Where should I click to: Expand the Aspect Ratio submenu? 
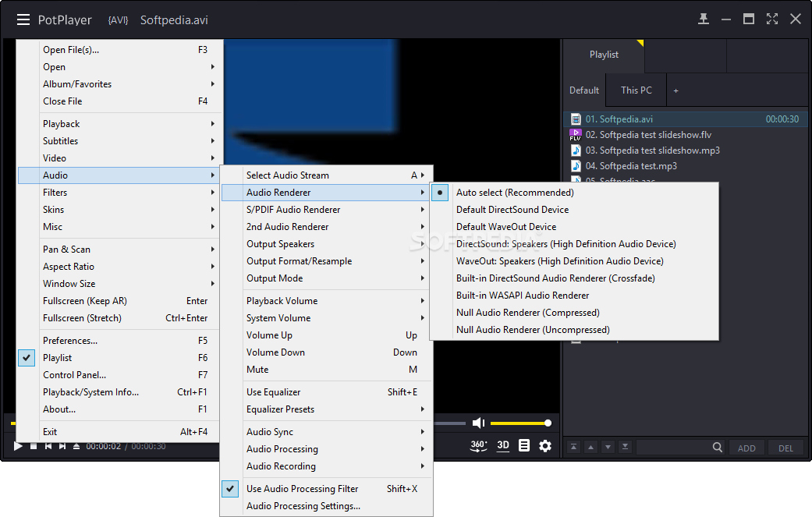120,267
